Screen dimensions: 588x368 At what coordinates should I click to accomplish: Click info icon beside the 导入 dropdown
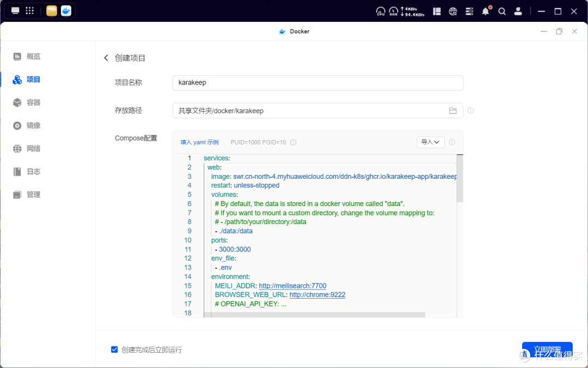click(x=452, y=142)
